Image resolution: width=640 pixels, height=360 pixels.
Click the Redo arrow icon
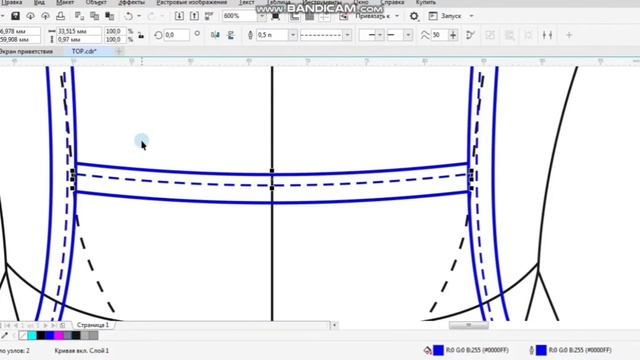(151, 16)
